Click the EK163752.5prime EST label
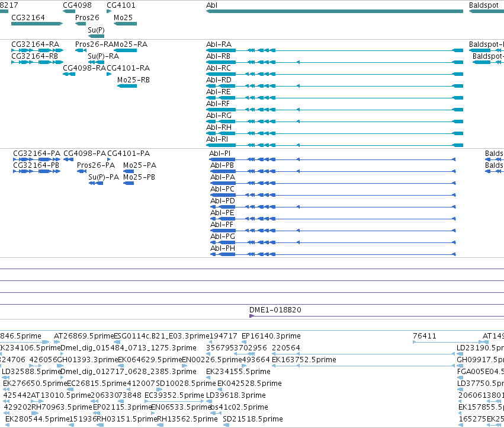This screenshot has width=504, height=428. click(304, 360)
